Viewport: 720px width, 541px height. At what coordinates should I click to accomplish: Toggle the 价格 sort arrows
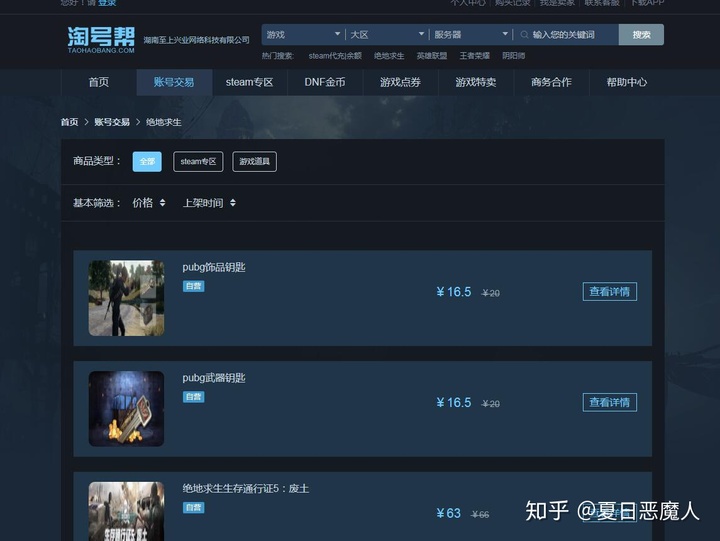(162, 203)
